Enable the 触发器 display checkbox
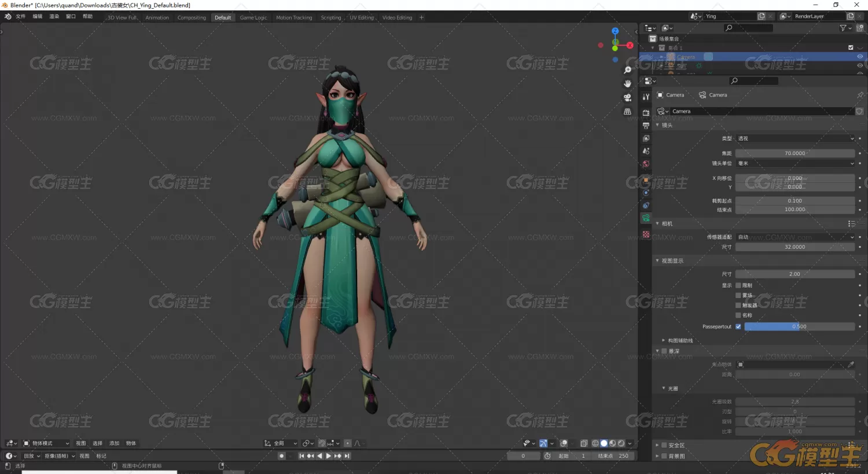The image size is (868, 474). tap(738, 305)
